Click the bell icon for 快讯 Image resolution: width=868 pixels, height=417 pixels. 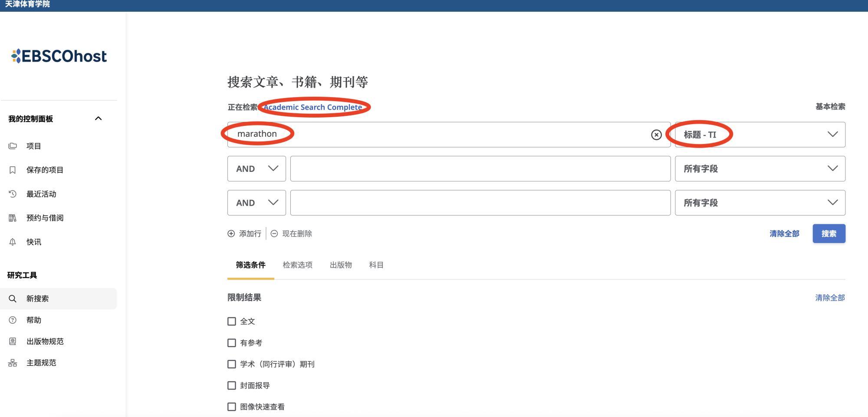coord(13,242)
